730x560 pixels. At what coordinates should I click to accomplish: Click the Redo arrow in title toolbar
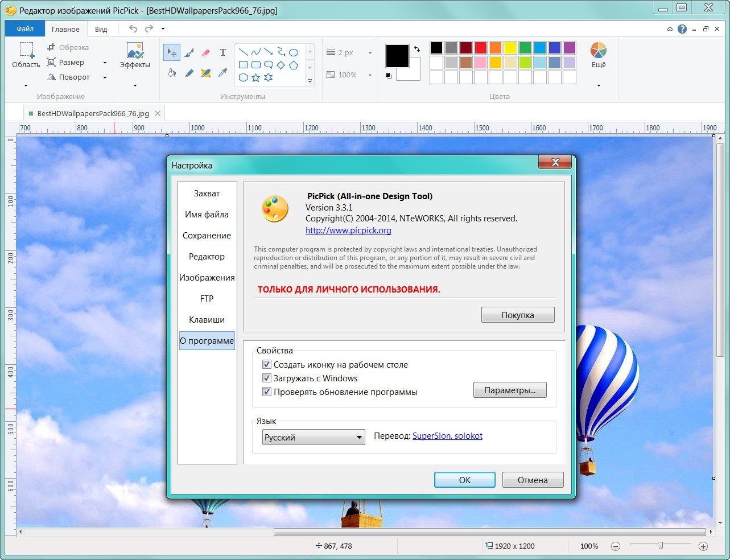click(149, 28)
